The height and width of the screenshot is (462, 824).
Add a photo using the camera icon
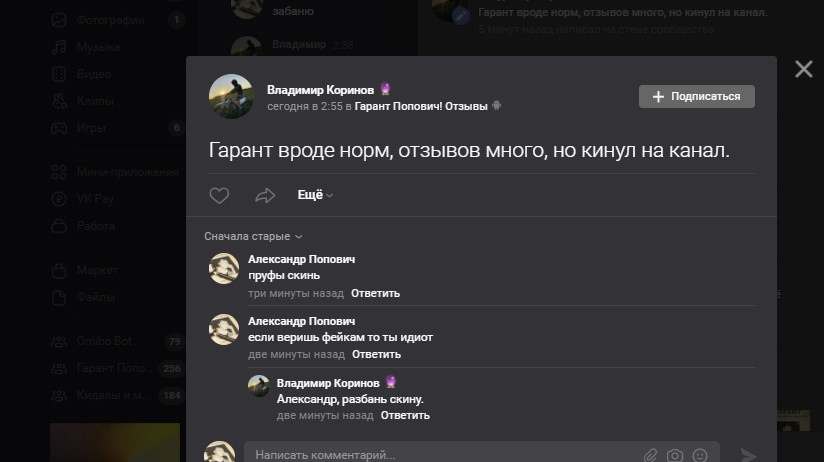click(675, 455)
